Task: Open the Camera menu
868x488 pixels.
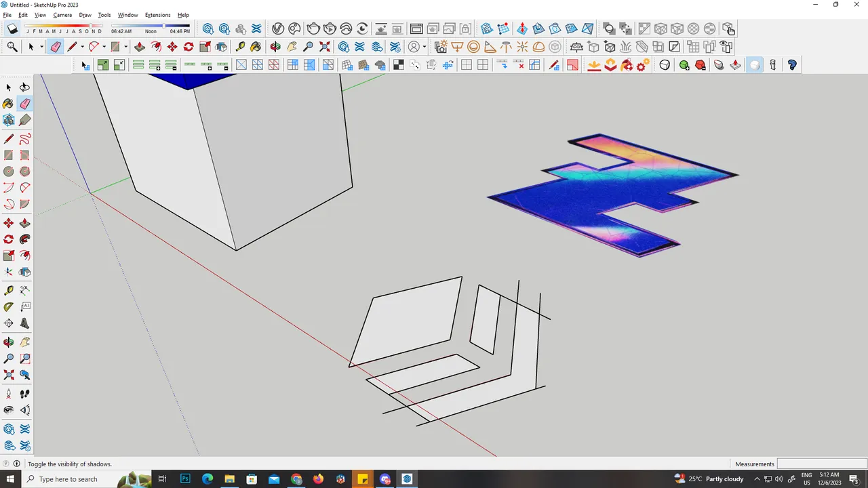Action: tap(62, 15)
